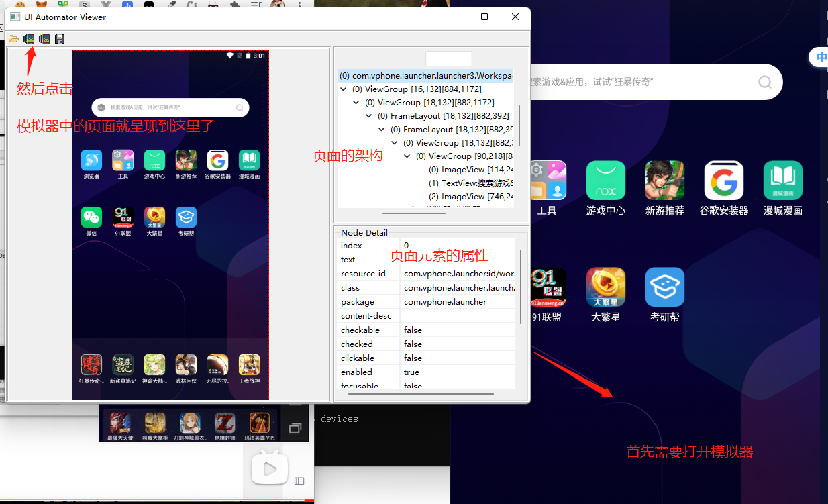Select 新游推荐 icon in viewer screenshot

(186, 160)
